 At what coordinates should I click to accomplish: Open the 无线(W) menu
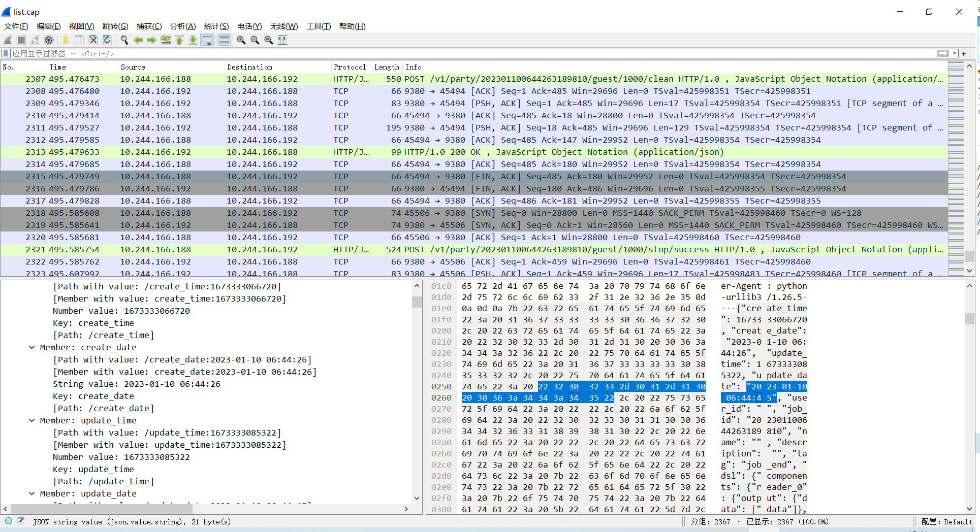(283, 26)
